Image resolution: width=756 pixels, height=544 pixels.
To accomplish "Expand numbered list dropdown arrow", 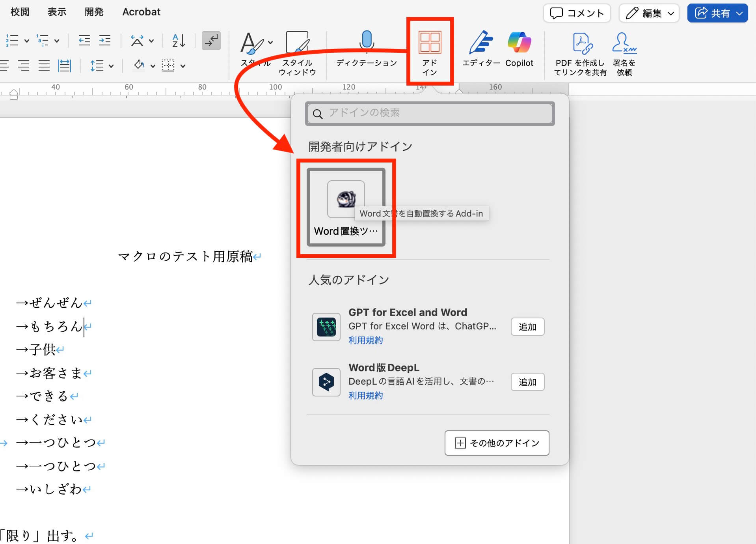I will 27,41.
